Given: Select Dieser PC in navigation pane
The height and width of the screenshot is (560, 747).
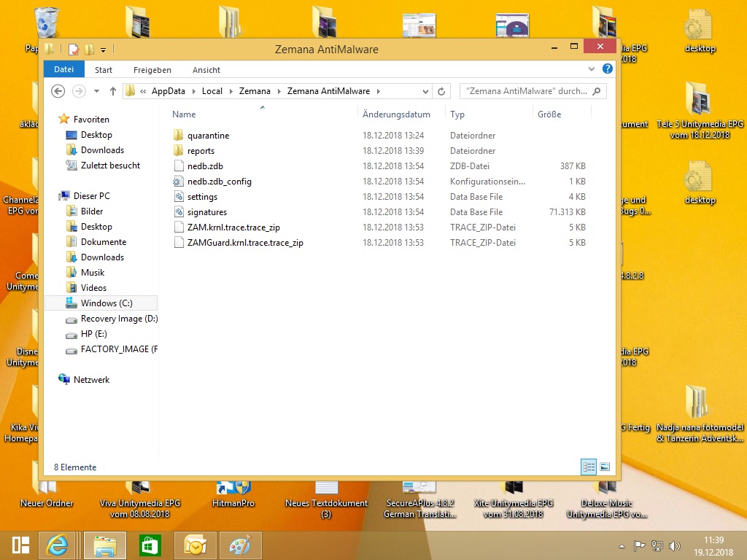Looking at the screenshot, I should (91, 195).
